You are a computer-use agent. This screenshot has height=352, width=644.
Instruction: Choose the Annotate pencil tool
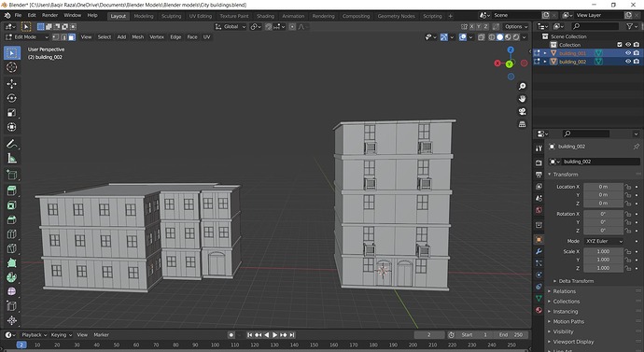coord(12,144)
